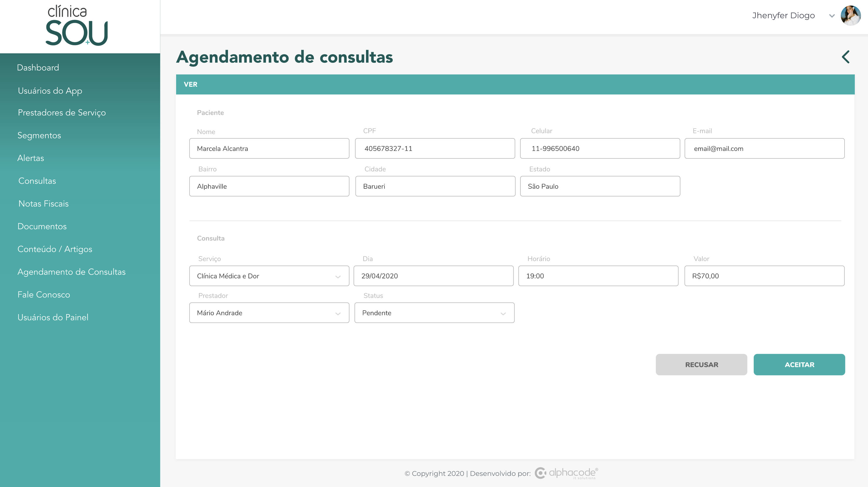Click the Clínica SOU logo
Screen dimensions: 868x487
(x=77, y=25)
